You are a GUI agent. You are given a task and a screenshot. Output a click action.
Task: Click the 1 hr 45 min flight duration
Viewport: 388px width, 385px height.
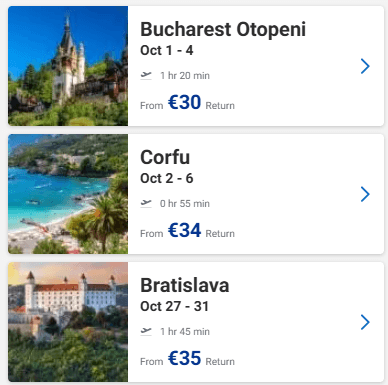click(185, 332)
